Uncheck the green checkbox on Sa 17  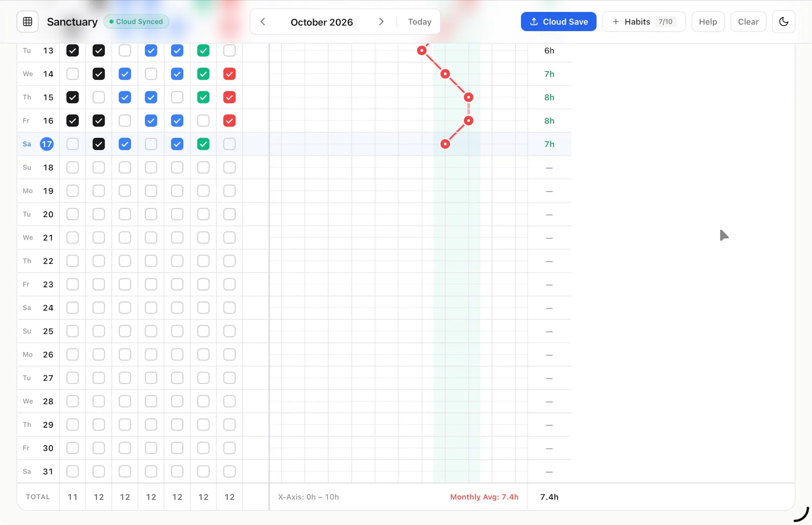[x=204, y=144]
